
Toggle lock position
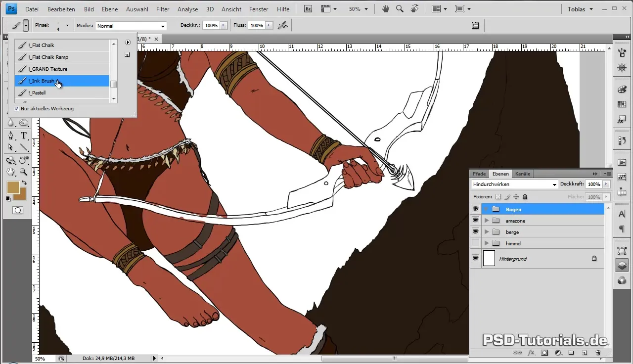point(516,197)
